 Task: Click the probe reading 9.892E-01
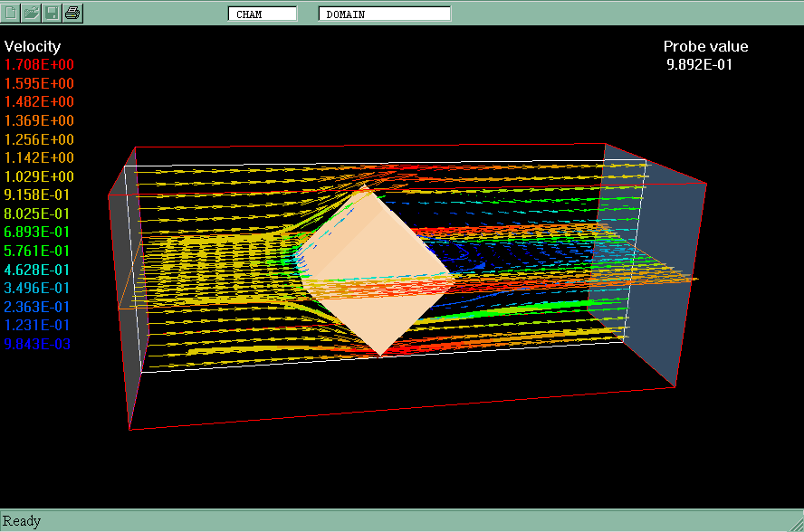[x=700, y=64]
